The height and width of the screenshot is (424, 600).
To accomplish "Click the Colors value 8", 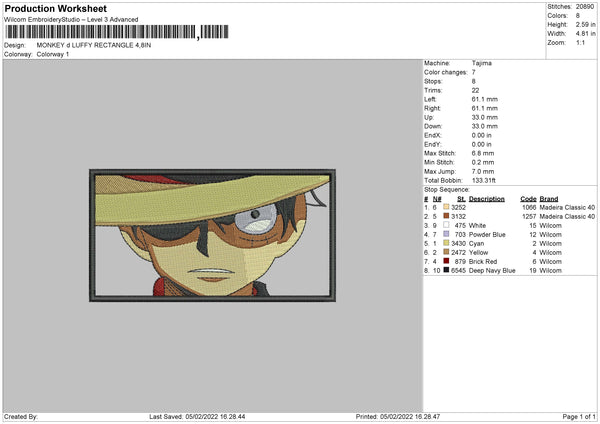I will (x=578, y=16).
